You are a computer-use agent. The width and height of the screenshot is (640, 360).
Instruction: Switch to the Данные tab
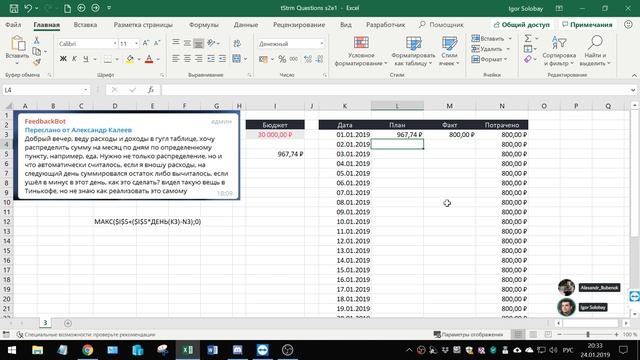point(246,24)
